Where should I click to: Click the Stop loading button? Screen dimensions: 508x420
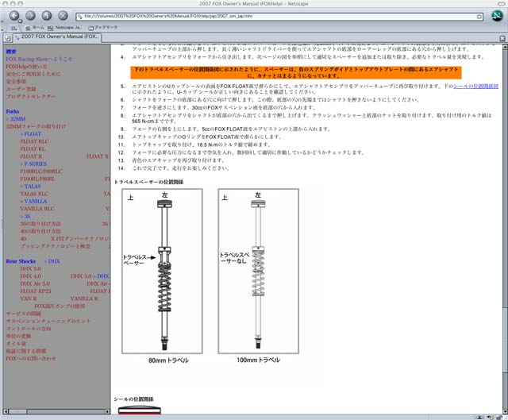click(x=63, y=15)
